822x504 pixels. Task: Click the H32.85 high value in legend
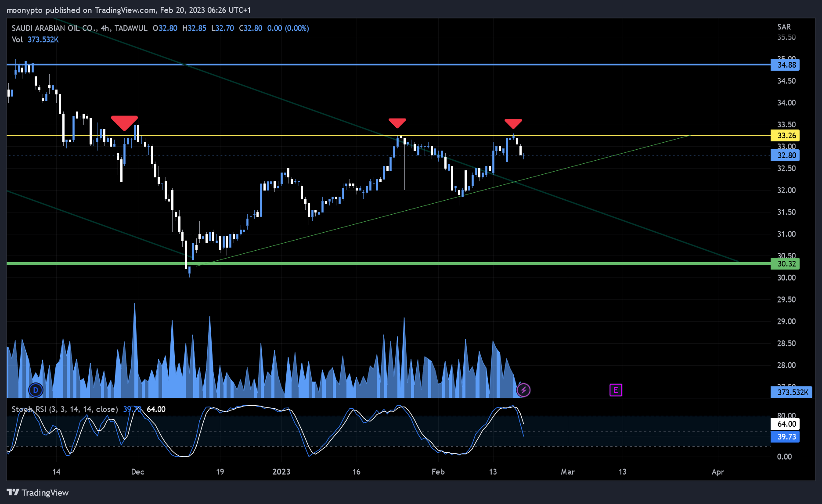point(194,28)
